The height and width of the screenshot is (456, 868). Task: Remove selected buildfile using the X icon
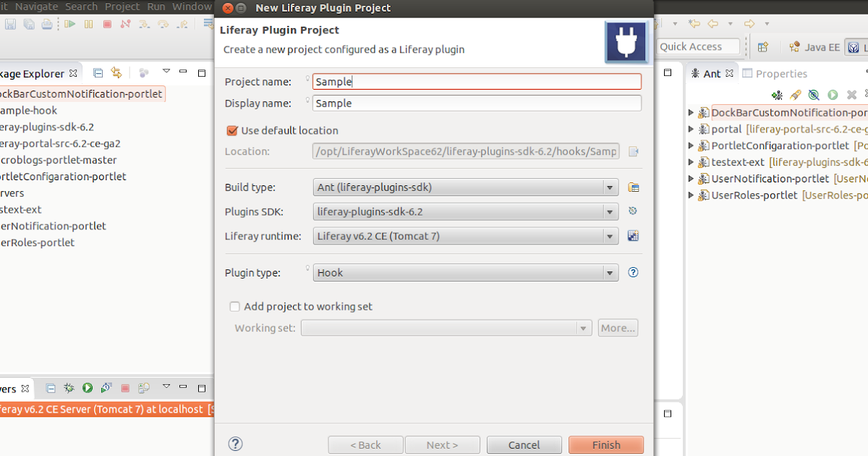pos(851,94)
